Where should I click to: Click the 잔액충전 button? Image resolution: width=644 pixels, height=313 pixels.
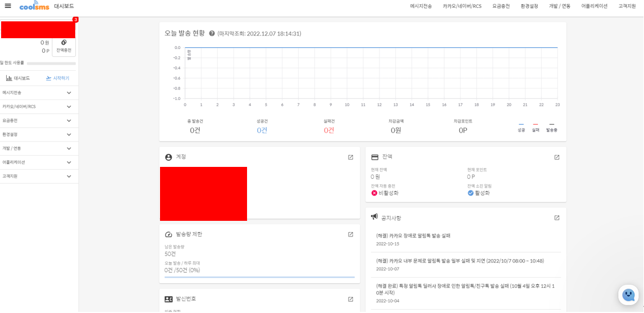coord(63,46)
